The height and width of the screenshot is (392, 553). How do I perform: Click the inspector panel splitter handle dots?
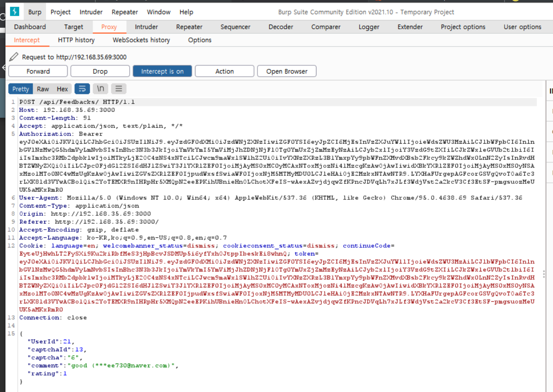point(543,274)
